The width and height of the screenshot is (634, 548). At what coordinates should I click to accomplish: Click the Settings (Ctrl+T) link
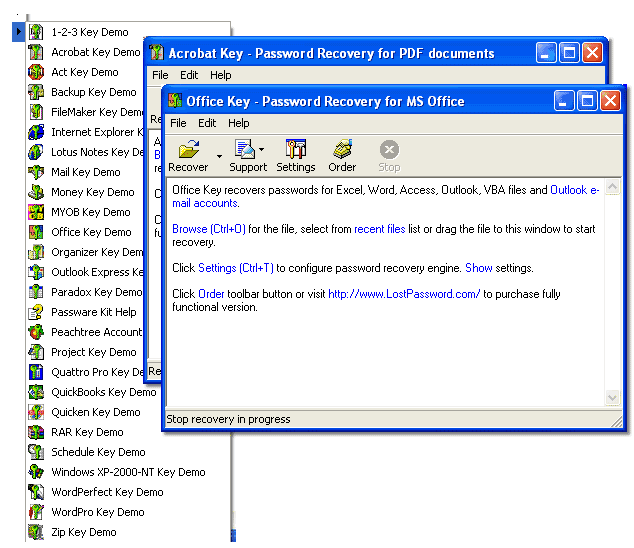[x=236, y=268]
